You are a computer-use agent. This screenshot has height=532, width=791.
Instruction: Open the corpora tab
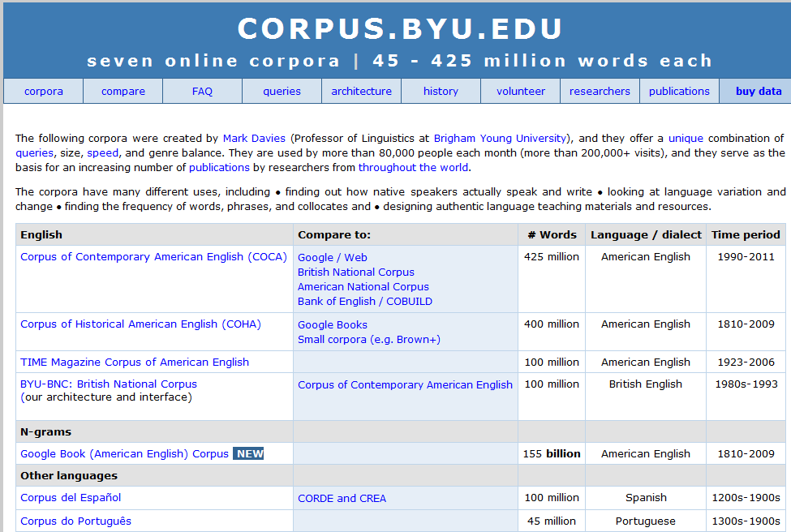pyautogui.click(x=43, y=92)
